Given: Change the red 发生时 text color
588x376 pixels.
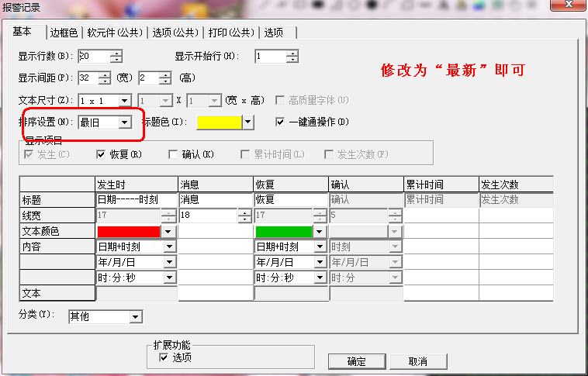Looking at the screenshot, I should pos(168,231).
